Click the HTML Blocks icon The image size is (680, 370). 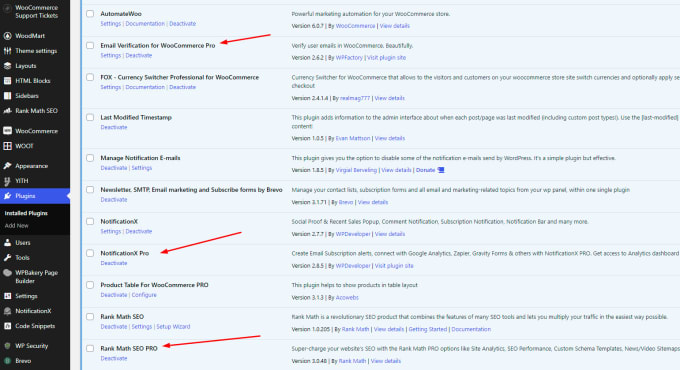pos(7,81)
